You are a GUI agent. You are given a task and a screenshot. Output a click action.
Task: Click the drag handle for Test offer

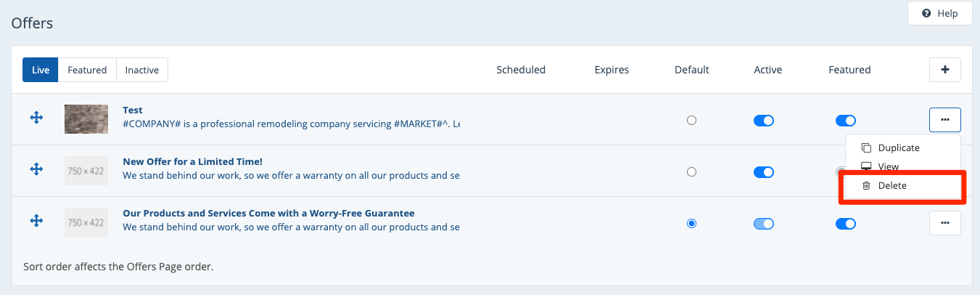[x=36, y=118]
